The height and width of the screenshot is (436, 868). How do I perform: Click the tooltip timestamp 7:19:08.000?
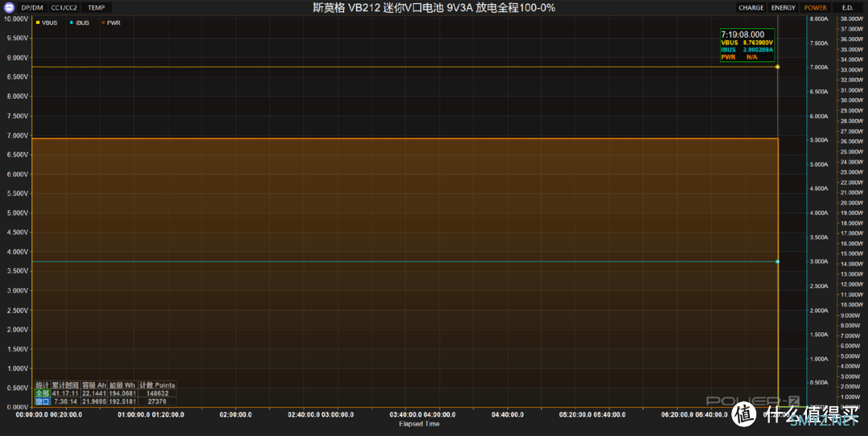point(743,35)
